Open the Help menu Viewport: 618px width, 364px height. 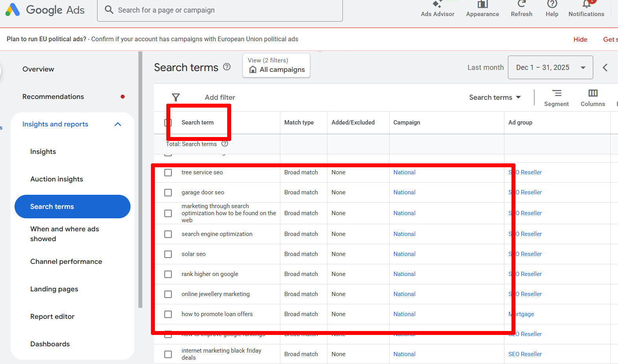pyautogui.click(x=552, y=9)
